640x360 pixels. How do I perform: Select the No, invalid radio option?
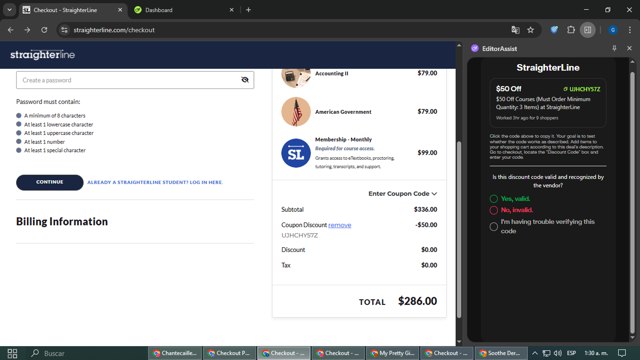coord(493,210)
